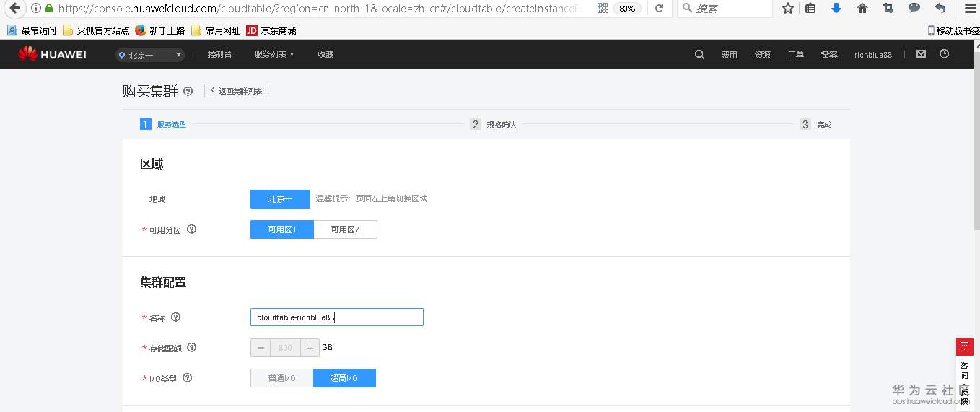
Task: Open the QR code icon in address bar
Action: [603, 9]
